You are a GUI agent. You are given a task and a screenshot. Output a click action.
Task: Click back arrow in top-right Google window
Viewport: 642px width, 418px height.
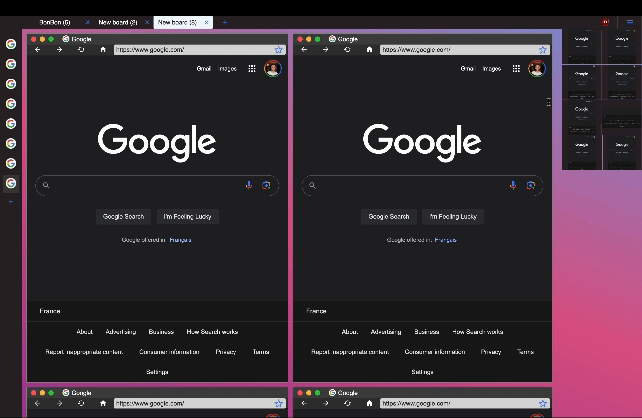[304, 50]
